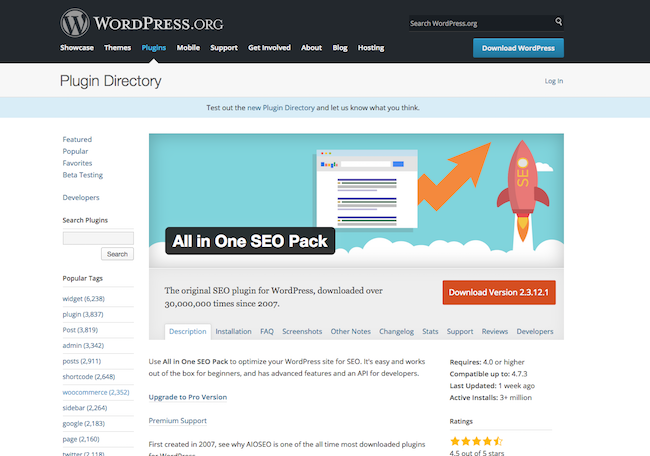Screen dimensions: 650x456
Task: Open the Blog nav item
Action: click(340, 48)
